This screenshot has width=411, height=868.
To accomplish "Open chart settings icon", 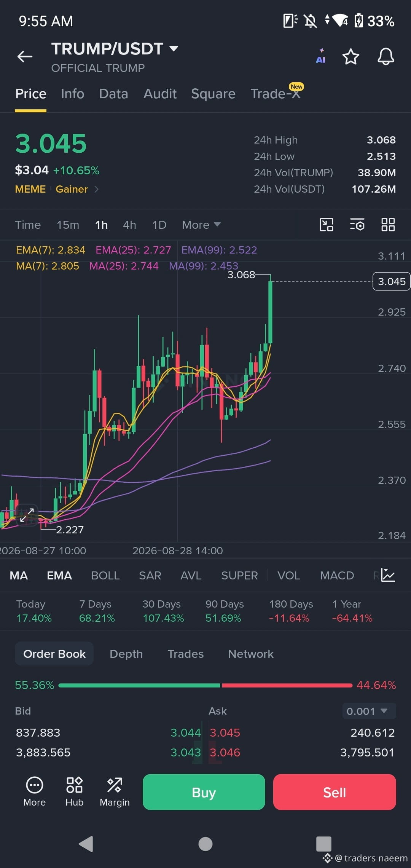I will coord(357,225).
